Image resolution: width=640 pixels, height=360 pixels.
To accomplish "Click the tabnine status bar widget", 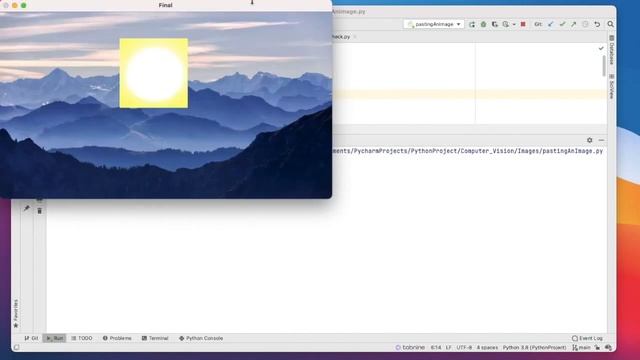I will pos(410,347).
